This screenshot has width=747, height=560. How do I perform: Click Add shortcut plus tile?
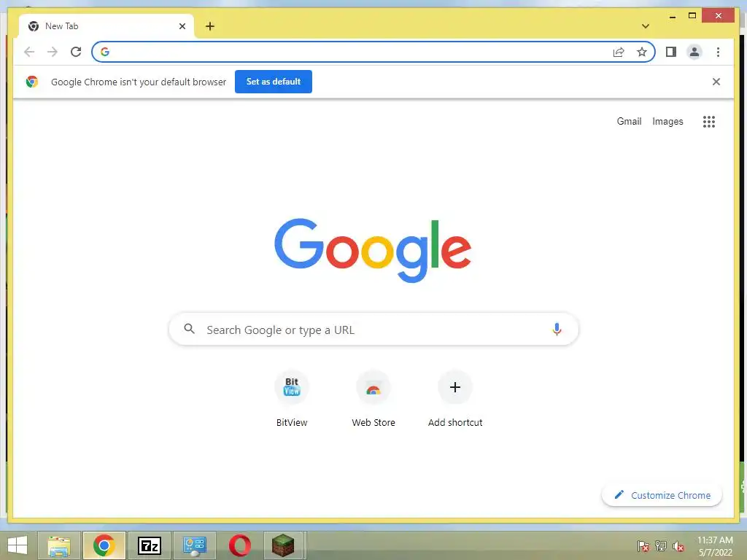[455, 400]
